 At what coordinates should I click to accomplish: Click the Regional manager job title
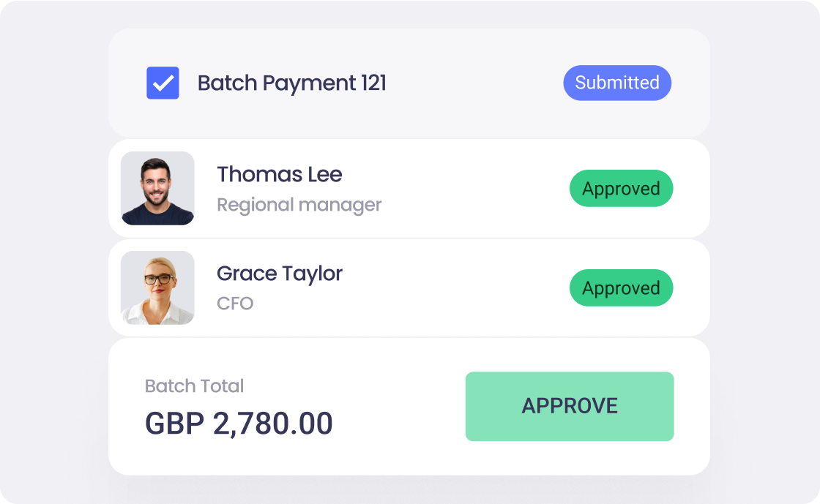[299, 205]
